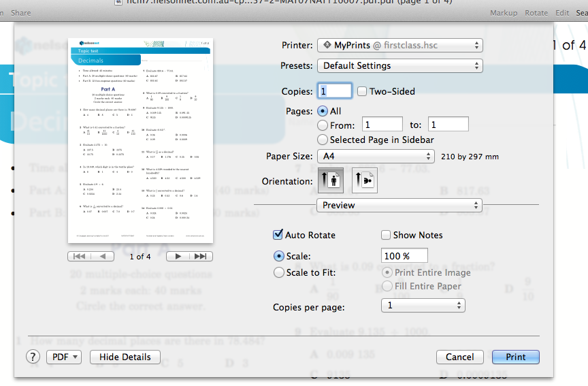The height and width of the screenshot is (386, 588).
Task: Open the Presets Default Settings dropdown
Action: coord(399,65)
